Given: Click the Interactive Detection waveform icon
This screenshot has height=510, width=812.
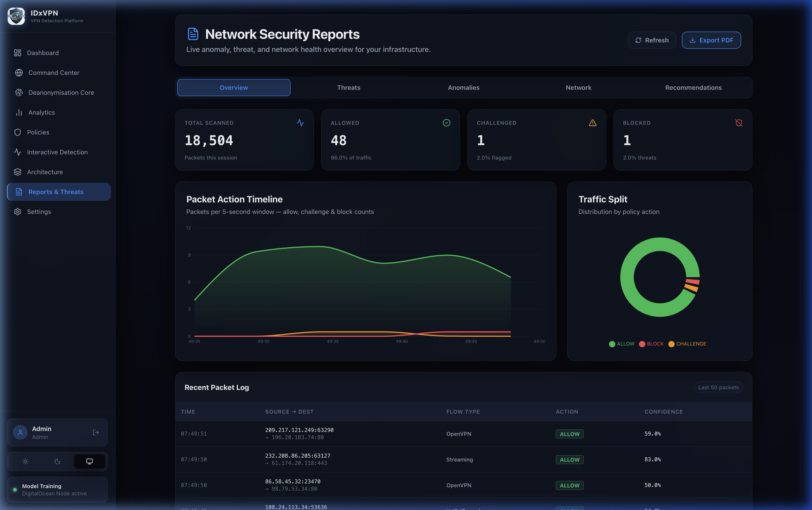Looking at the screenshot, I should pos(18,152).
